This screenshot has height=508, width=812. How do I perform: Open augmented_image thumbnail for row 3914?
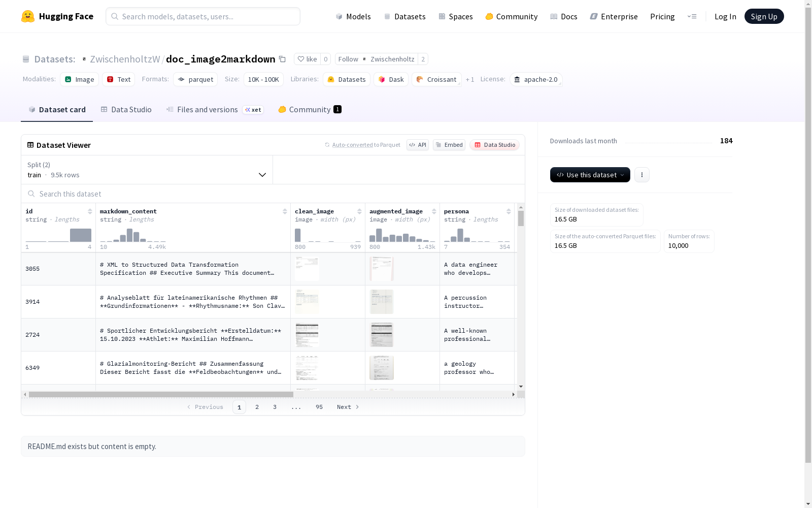[x=382, y=302]
